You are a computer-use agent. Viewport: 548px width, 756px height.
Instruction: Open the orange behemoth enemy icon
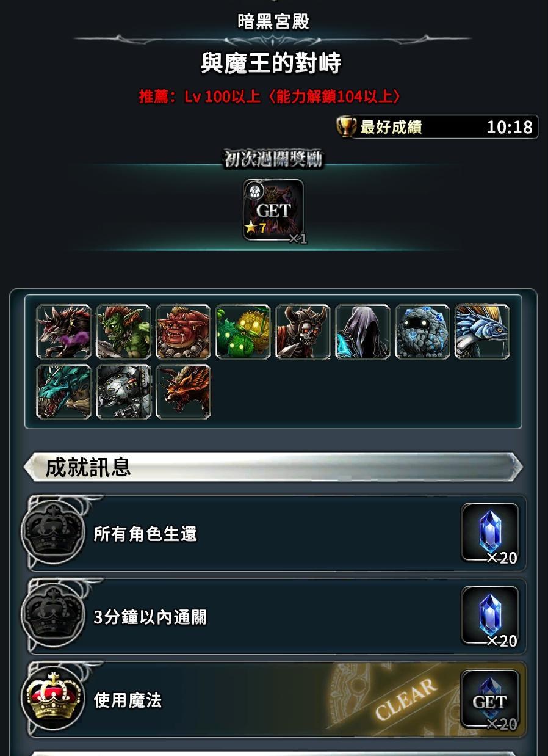point(183,391)
